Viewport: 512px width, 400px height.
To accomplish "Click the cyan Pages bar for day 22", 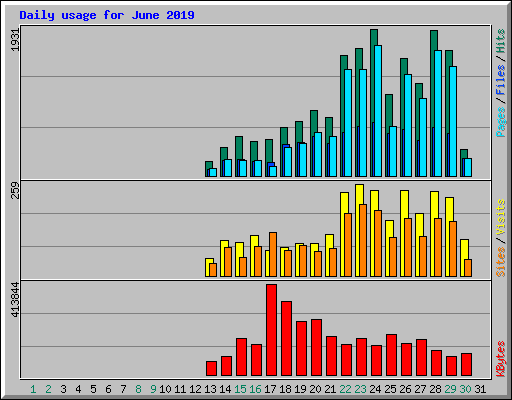I will pyautogui.click(x=348, y=123).
